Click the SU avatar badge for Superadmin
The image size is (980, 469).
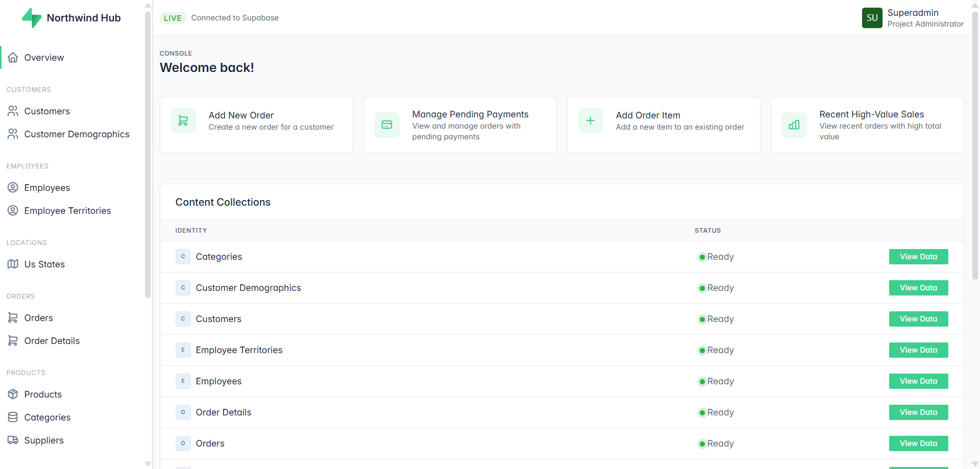click(x=872, y=18)
